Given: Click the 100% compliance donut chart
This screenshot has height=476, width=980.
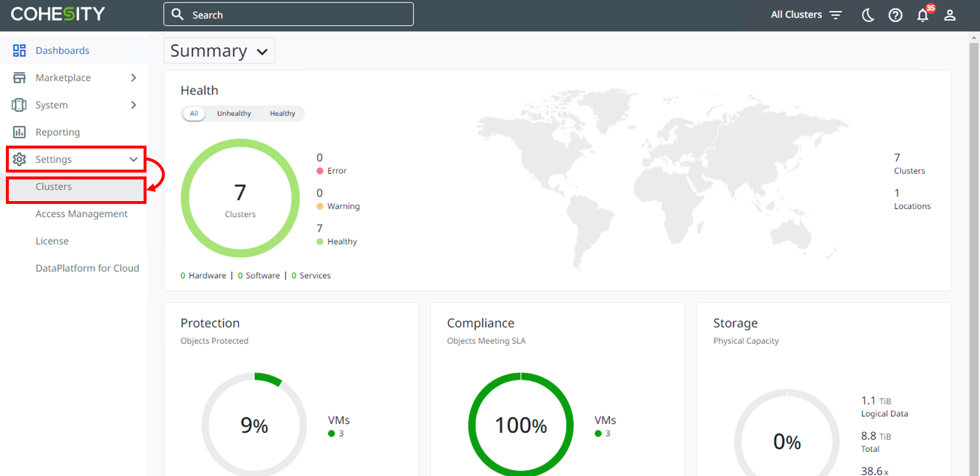Looking at the screenshot, I should (x=521, y=425).
